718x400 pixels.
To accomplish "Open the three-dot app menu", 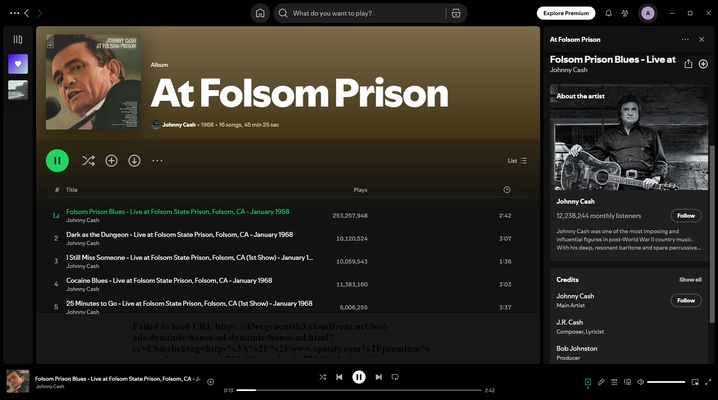I will tap(14, 13).
